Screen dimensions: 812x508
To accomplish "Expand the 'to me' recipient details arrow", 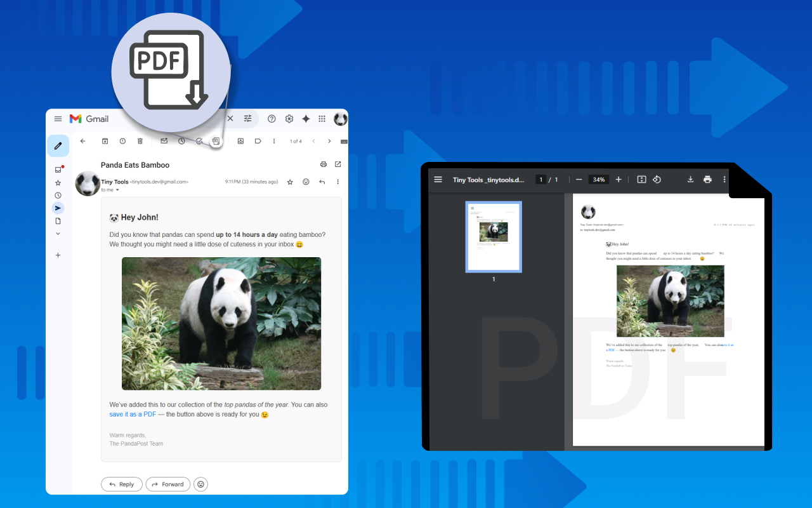I will point(117,190).
